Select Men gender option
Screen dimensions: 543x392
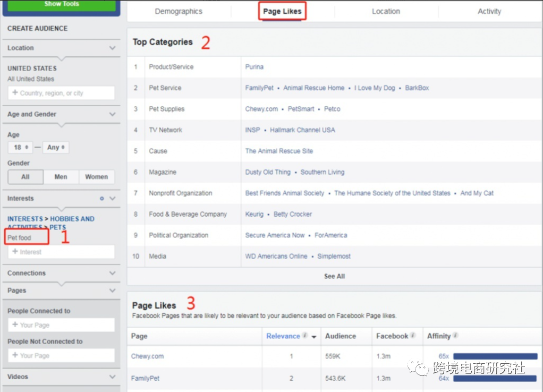(x=61, y=176)
